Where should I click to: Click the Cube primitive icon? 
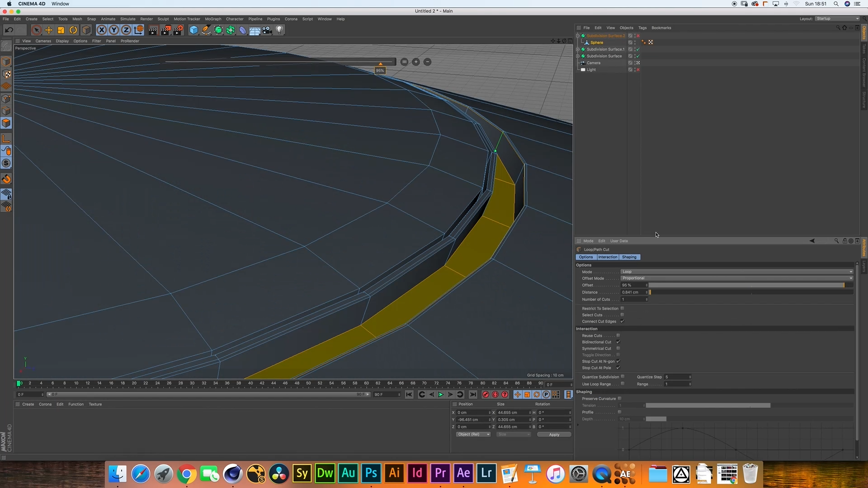click(193, 30)
